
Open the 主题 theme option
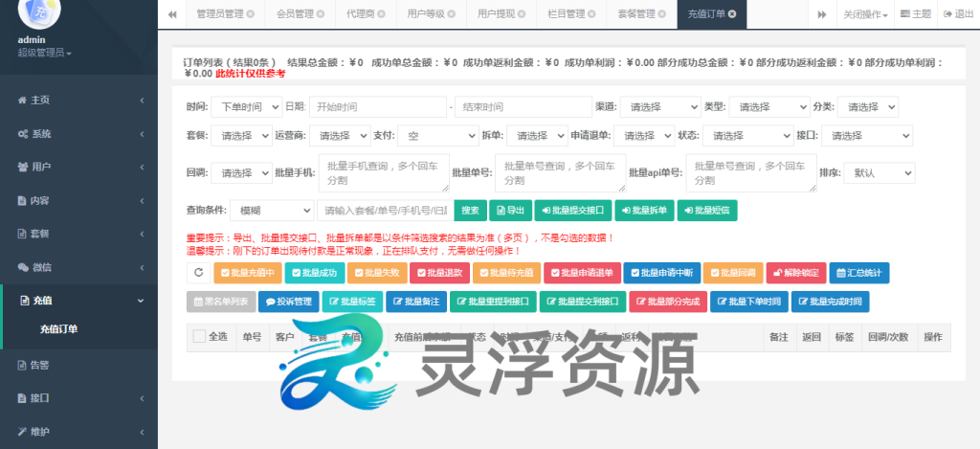pos(916,13)
